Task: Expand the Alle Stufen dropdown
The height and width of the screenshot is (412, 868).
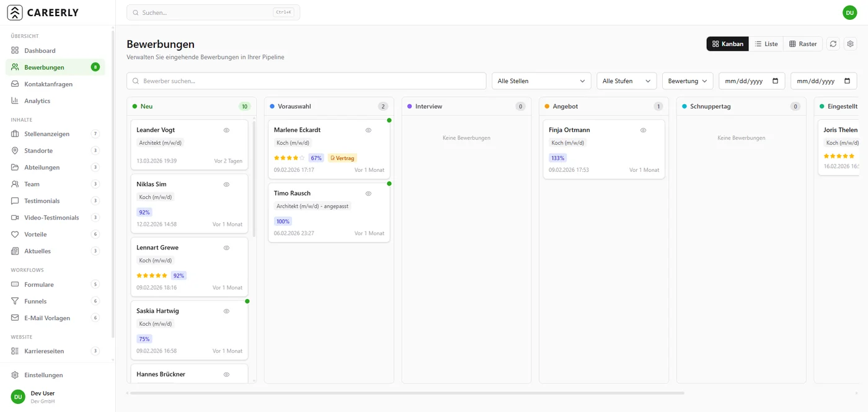Action: (x=626, y=81)
